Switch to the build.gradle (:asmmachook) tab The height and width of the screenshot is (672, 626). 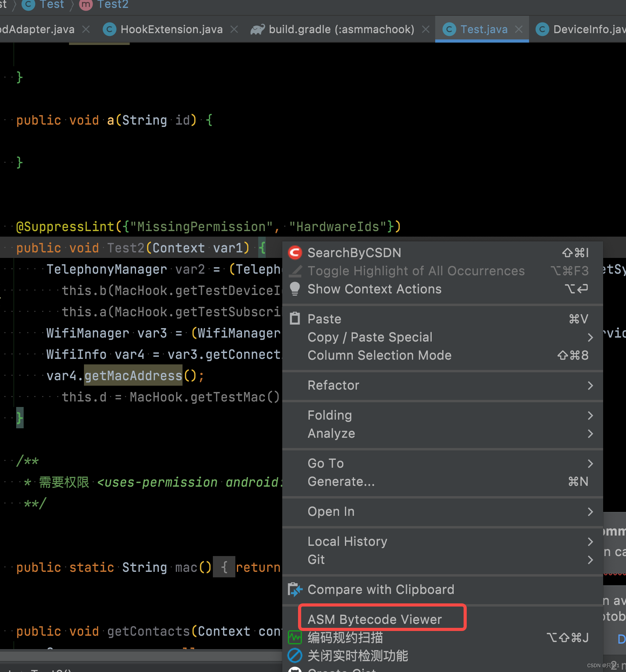[x=341, y=29]
